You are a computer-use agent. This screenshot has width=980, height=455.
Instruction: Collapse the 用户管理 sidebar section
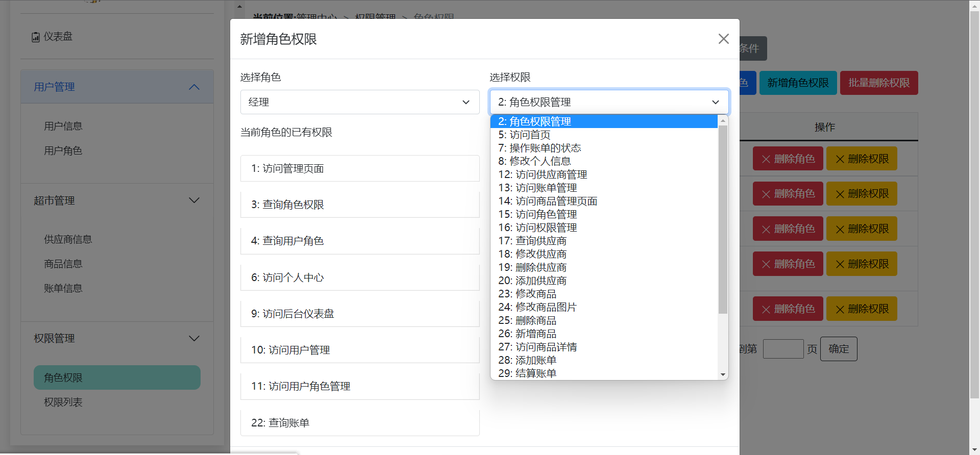pos(117,87)
